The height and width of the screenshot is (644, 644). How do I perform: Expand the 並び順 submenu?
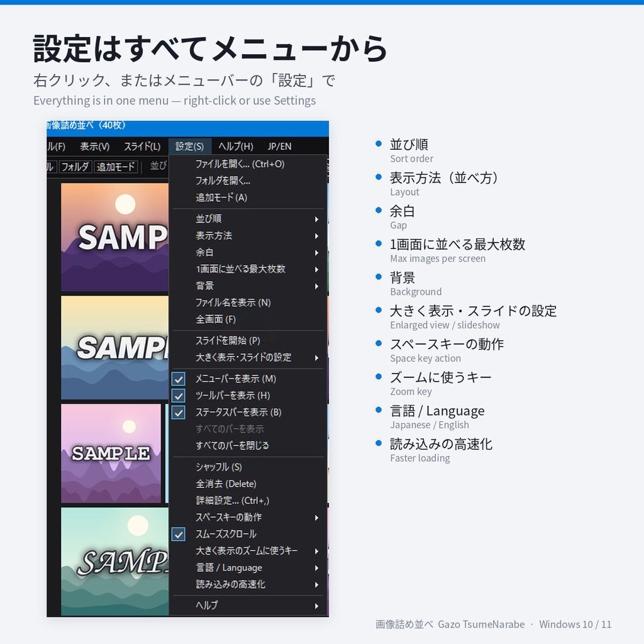coord(248,219)
